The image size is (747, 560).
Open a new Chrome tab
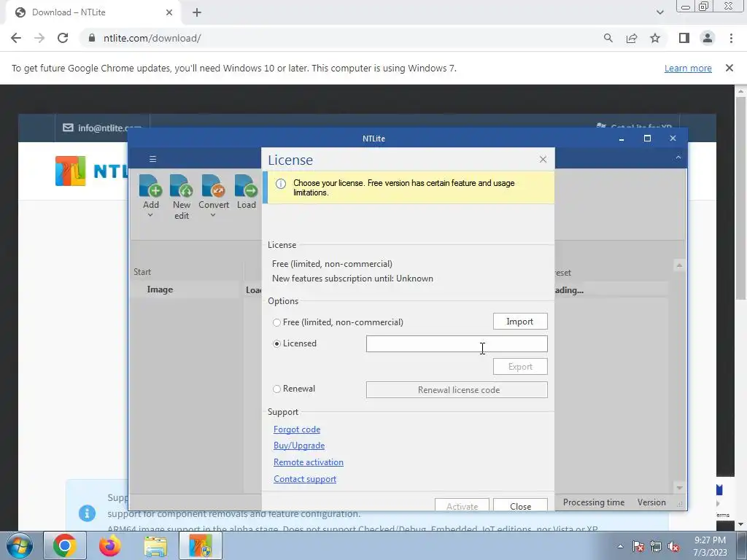click(x=197, y=12)
